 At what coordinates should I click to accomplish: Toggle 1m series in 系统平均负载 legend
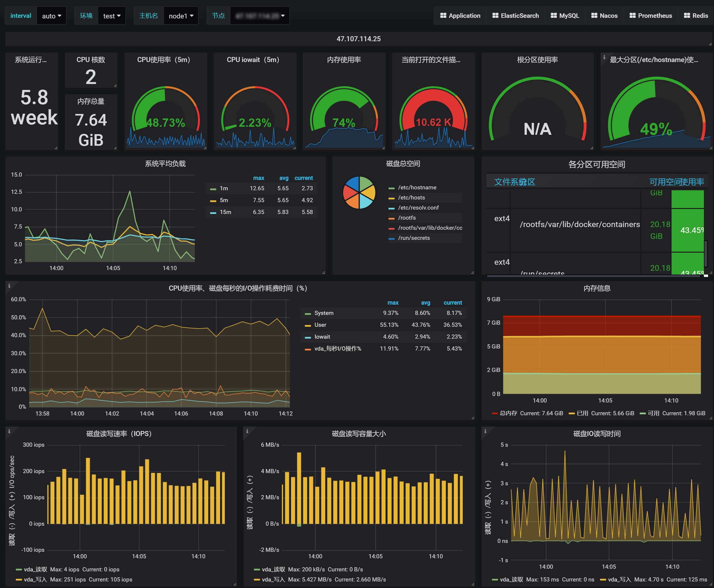[224, 188]
